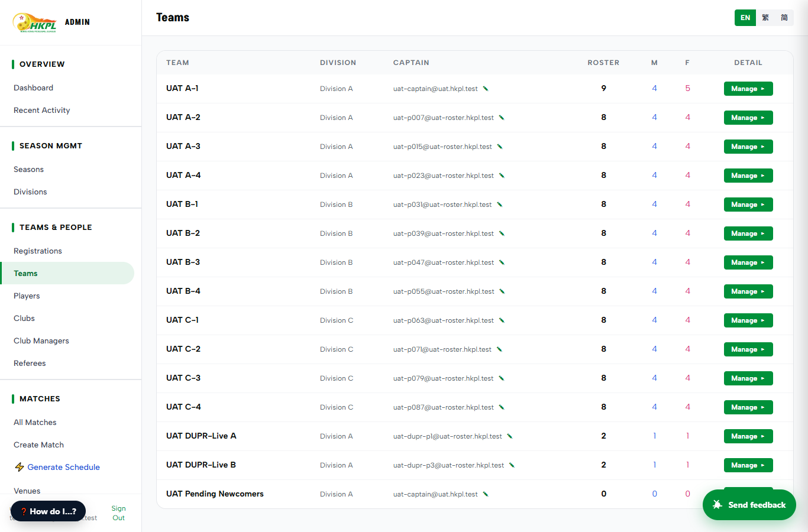The height and width of the screenshot is (532, 808).
Task: Edit captain pencil for UAT C-3
Action: point(501,378)
